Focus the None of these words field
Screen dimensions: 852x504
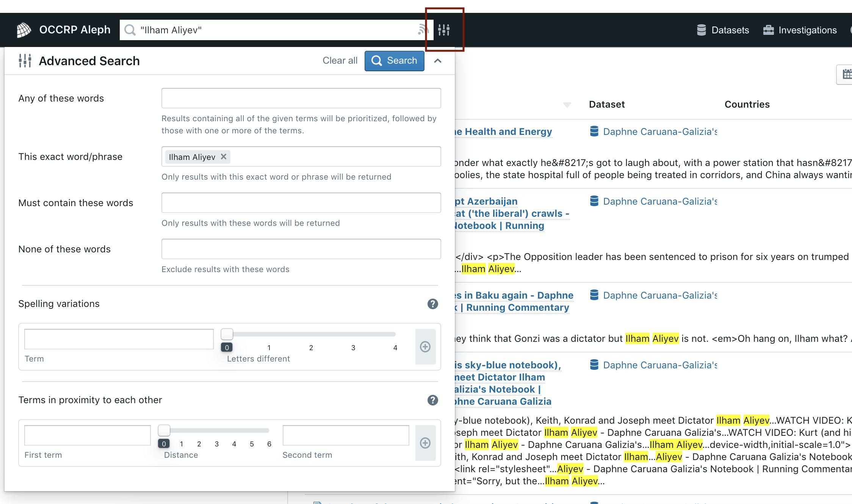[x=301, y=249]
